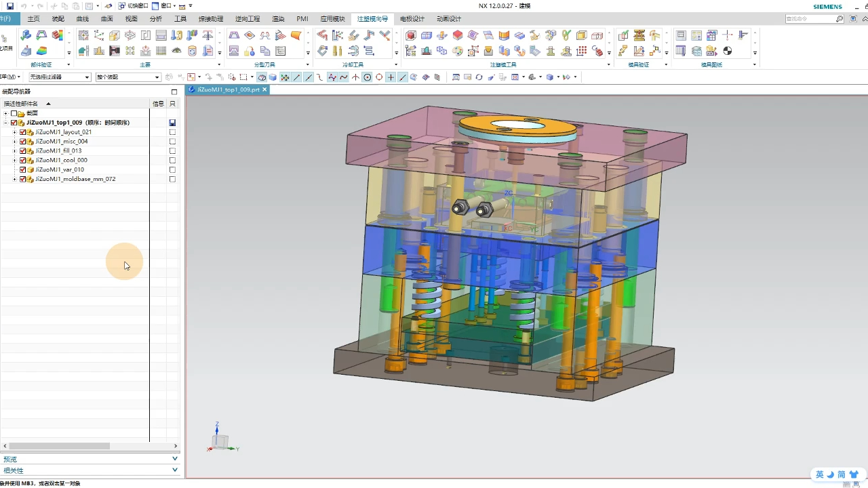Viewport: 868px width, 488px height.
Task: Expand the 注塑模工具 group dropdown arrow
Action: pyautogui.click(x=608, y=64)
